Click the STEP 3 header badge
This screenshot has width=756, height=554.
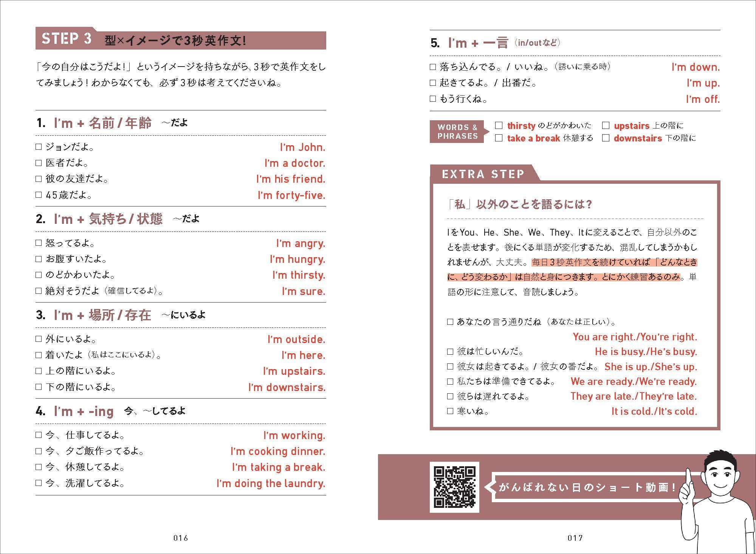(67, 39)
